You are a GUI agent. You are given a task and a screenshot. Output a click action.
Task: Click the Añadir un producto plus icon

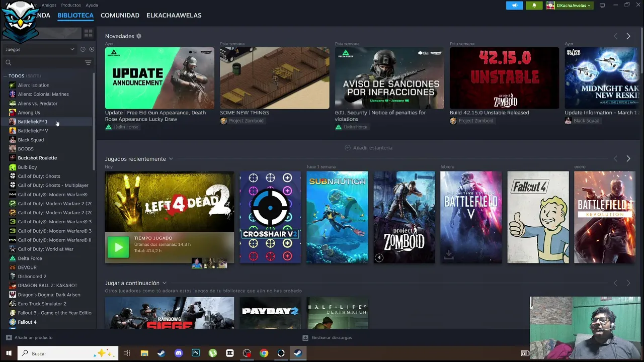pos(9,337)
